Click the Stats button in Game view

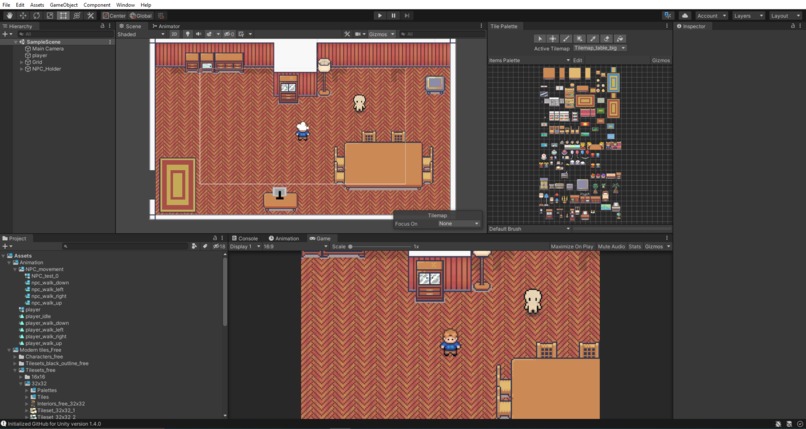tap(635, 247)
